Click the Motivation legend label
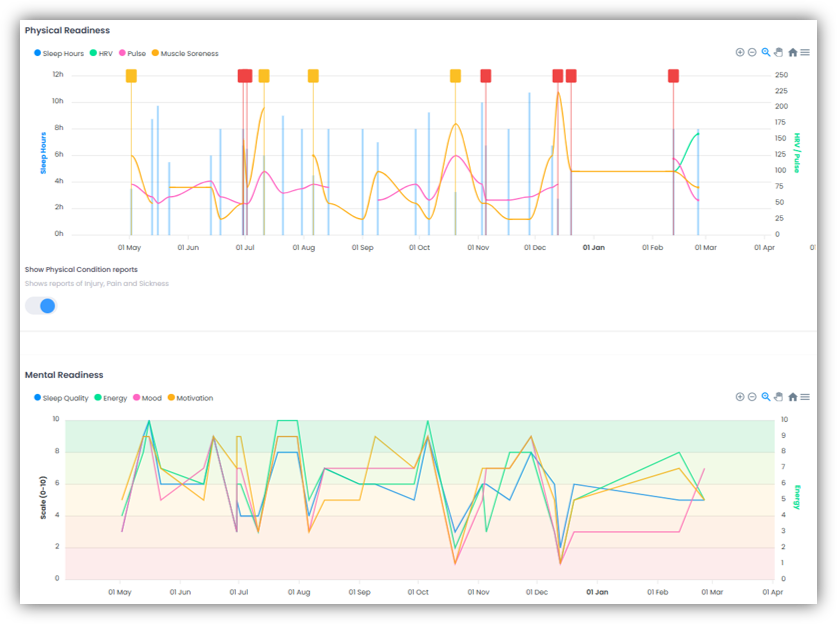This screenshot has height=624, width=837. (x=194, y=398)
